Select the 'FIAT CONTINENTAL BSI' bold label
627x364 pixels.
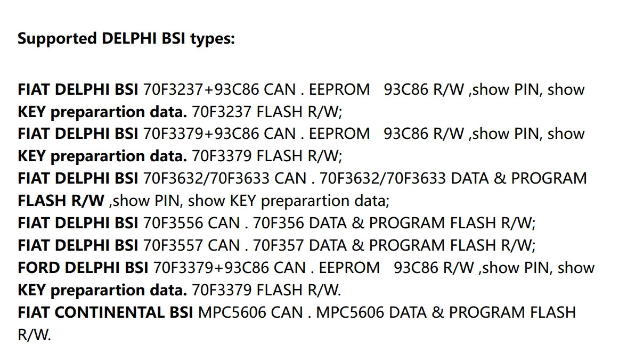pos(105,312)
